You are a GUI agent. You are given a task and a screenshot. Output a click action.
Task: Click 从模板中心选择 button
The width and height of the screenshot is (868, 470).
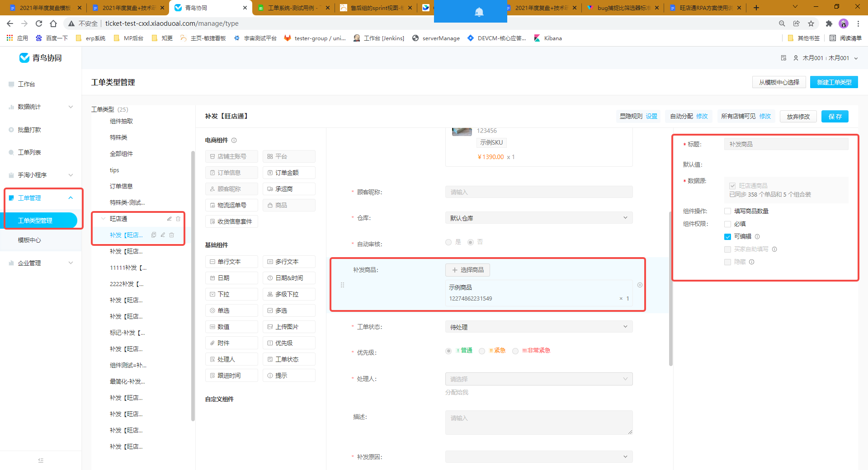click(x=778, y=82)
